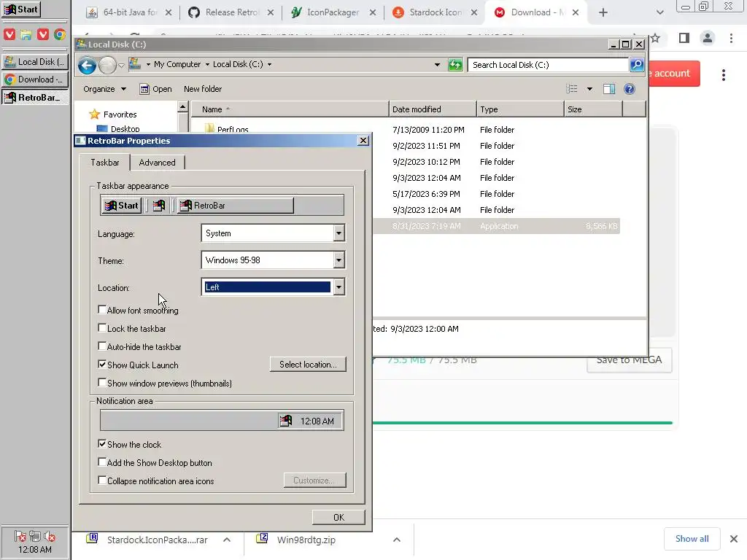747x560 pixels.
Task: Sort by Type column header
Action: [520, 109]
